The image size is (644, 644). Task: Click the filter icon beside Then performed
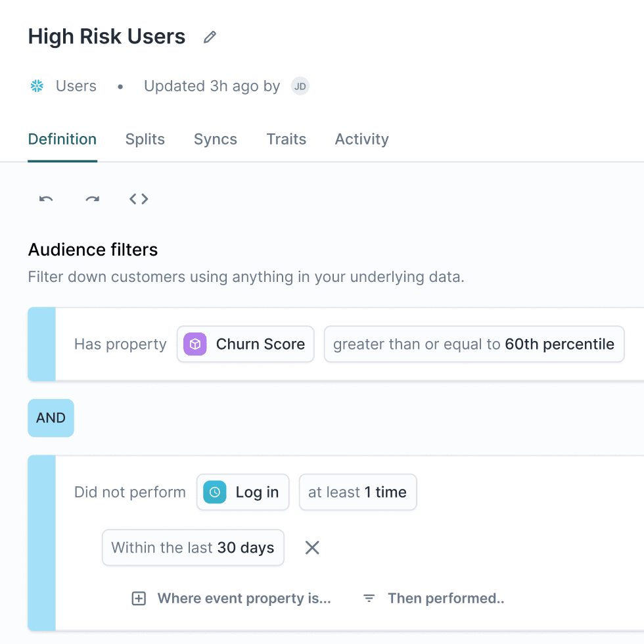point(369,598)
